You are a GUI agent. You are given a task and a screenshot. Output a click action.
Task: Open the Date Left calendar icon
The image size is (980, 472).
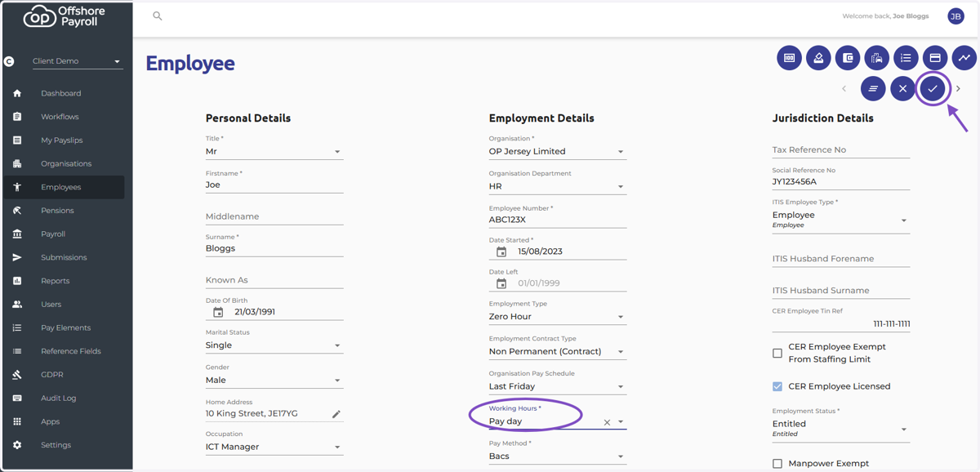(501, 284)
